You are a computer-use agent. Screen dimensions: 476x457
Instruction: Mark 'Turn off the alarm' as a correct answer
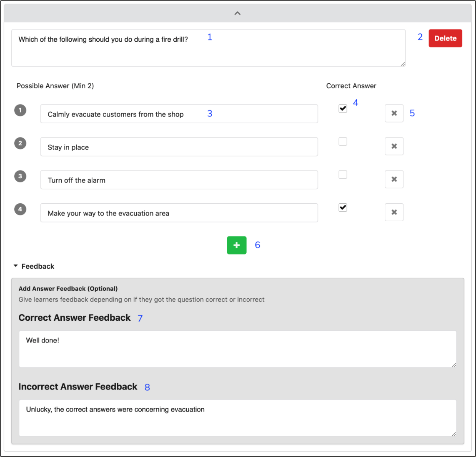tap(343, 175)
